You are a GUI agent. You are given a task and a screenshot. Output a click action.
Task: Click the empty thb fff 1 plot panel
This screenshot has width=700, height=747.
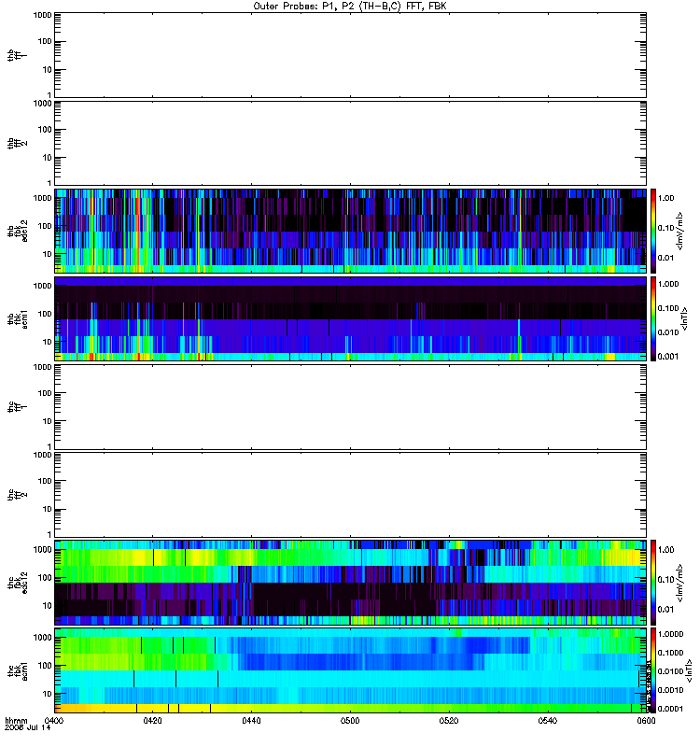(x=351, y=55)
